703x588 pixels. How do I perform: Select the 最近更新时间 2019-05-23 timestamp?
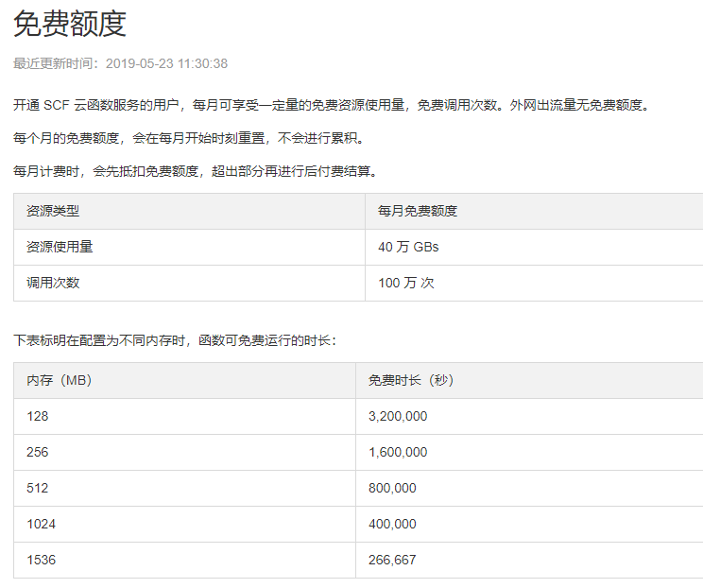pos(120,63)
